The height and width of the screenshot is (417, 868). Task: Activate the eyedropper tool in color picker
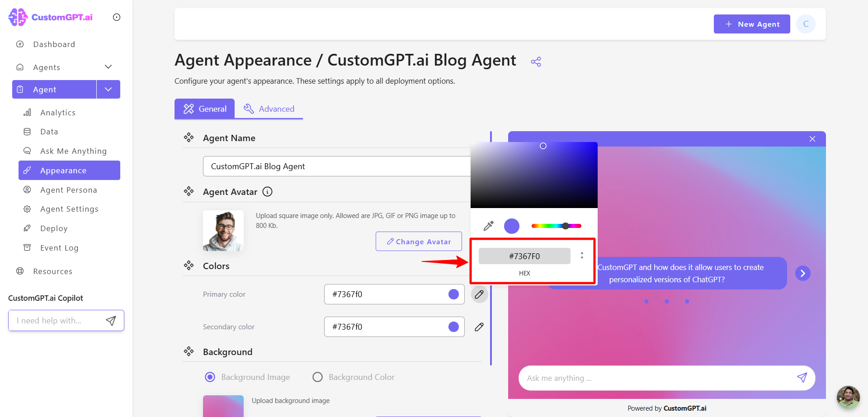488,226
